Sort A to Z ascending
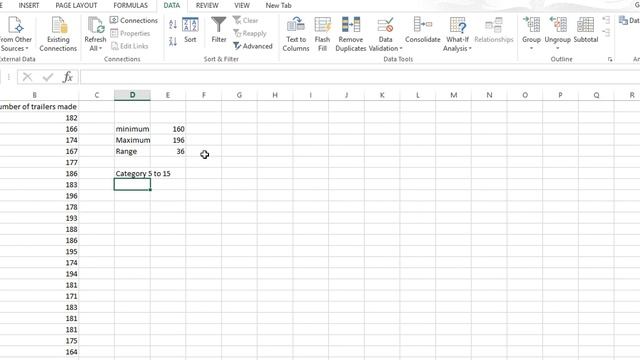 pyautogui.click(x=173, y=24)
